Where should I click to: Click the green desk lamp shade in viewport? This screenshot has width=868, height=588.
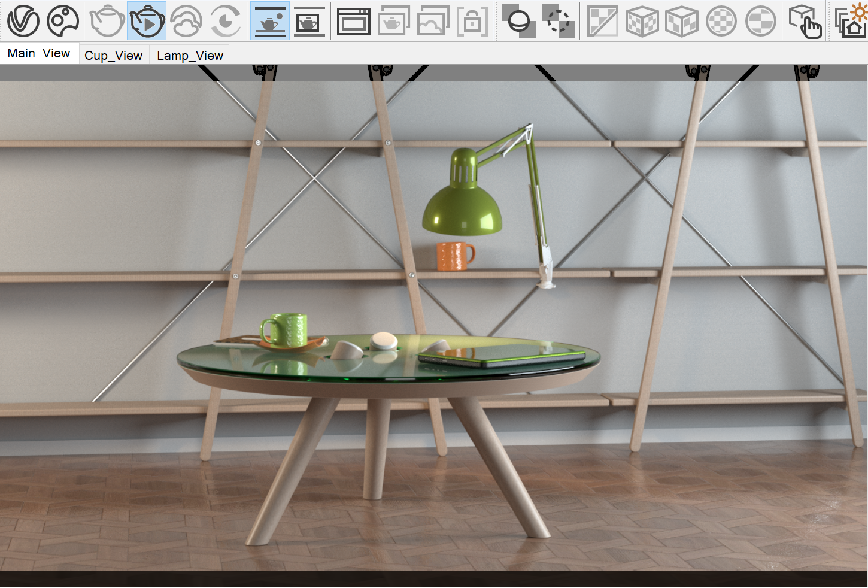tap(462, 210)
